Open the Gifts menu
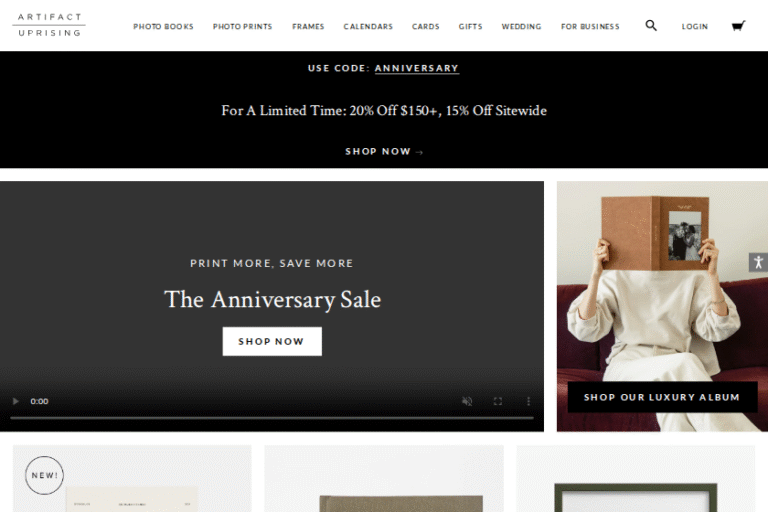Screen dimensions: 768x512 470,26
